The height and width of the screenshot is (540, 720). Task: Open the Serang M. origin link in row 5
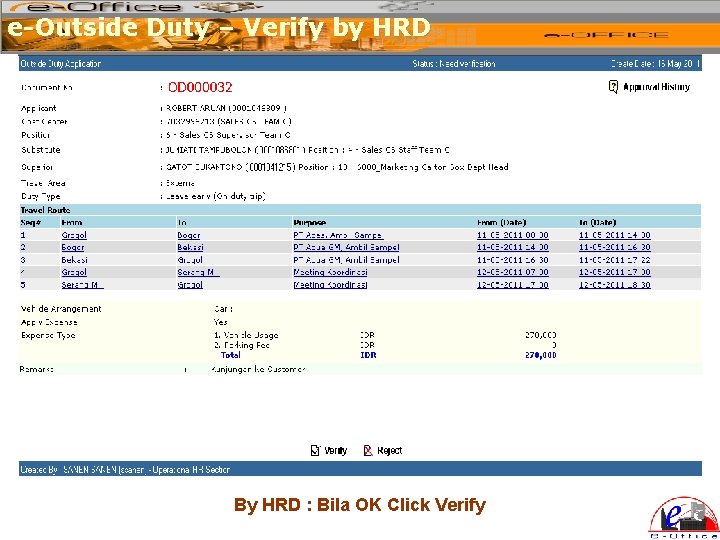click(82, 285)
